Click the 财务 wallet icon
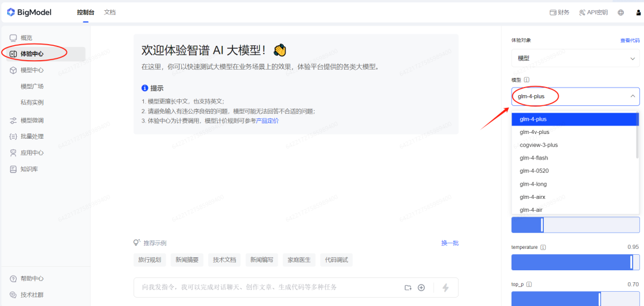Screen dimensions: 644x306 point(553,13)
